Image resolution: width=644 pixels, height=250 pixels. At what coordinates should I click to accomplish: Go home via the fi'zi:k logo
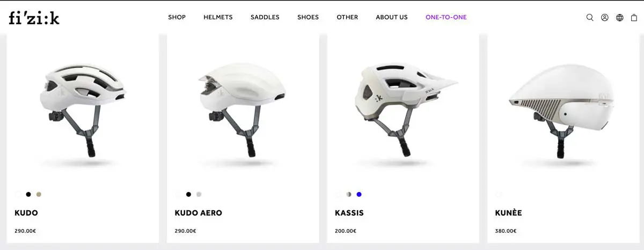point(34,17)
